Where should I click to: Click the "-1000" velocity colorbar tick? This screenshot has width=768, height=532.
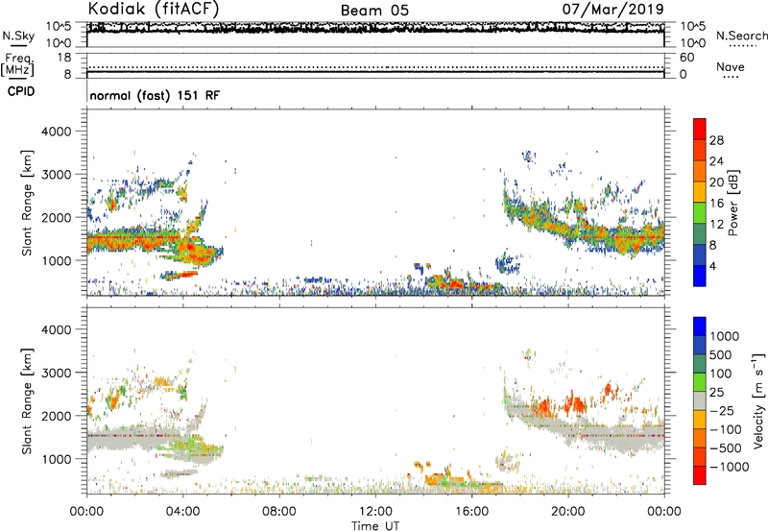[730, 467]
